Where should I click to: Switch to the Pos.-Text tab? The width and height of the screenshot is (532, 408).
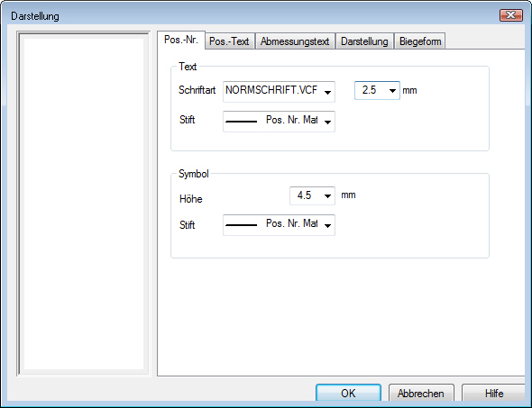pos(230,41)
